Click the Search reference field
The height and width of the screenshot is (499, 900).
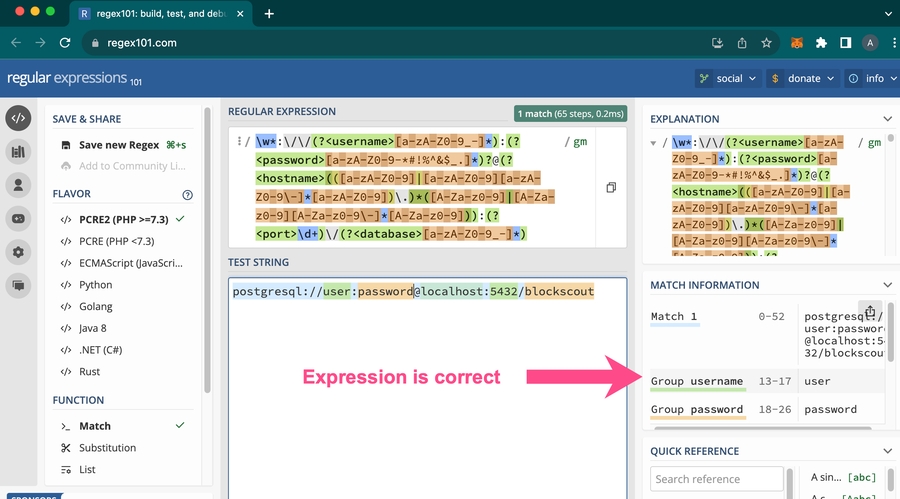pos(716,479)
